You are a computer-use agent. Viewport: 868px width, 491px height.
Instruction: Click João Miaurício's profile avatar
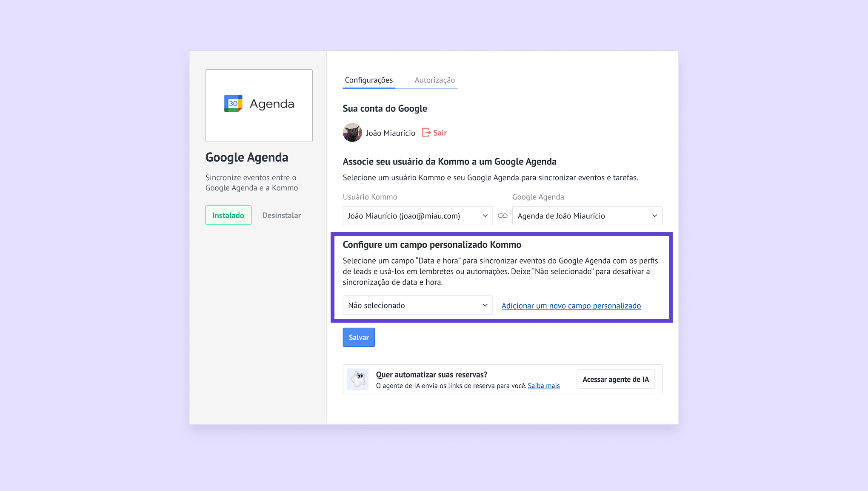click(x=352, y=133)
